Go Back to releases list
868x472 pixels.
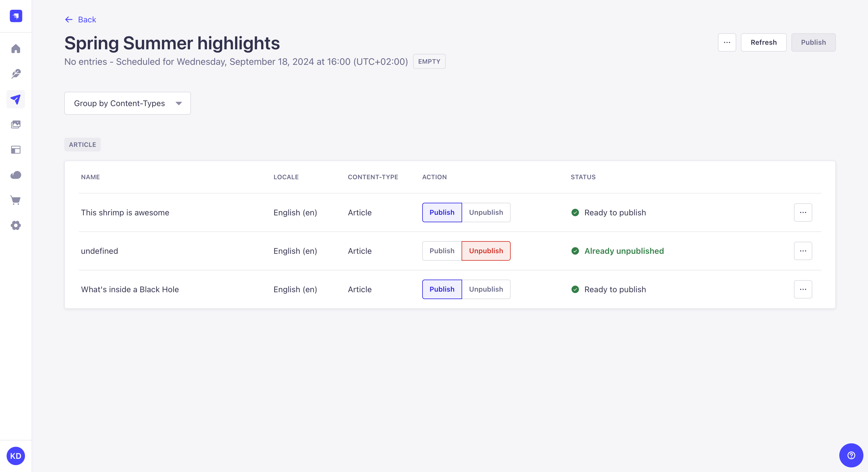81,19
